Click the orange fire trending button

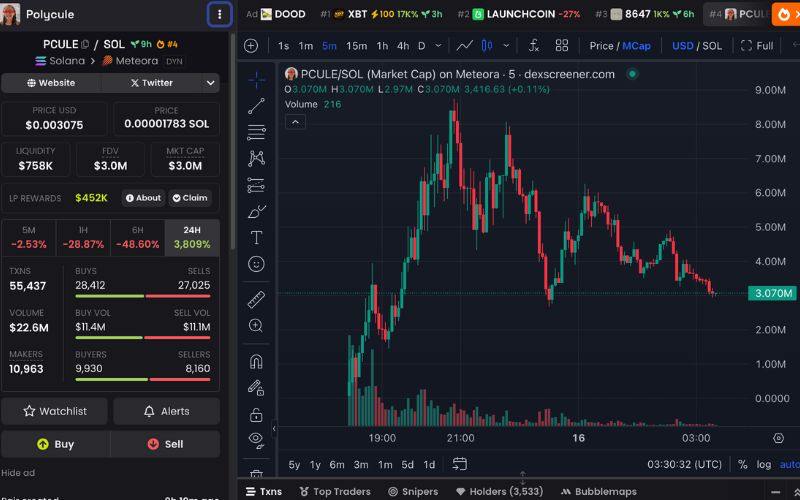click(786, 14)
